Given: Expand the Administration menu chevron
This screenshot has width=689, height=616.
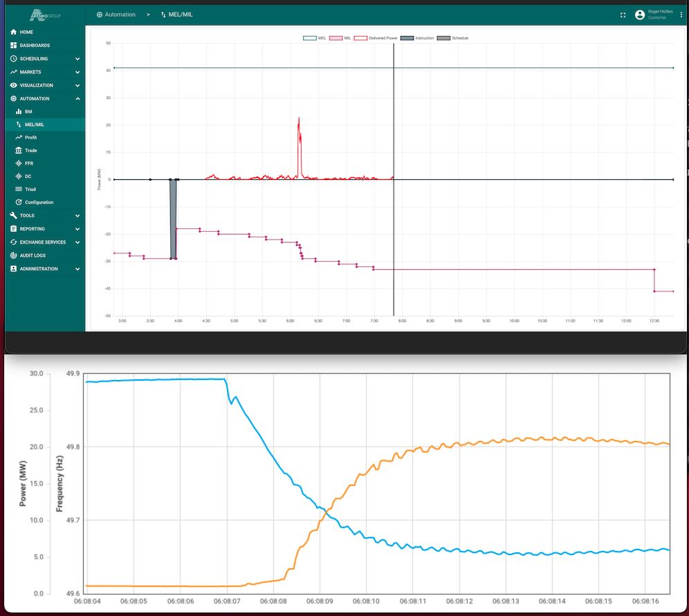Looking at the screenshot, I should click(77, 269).
